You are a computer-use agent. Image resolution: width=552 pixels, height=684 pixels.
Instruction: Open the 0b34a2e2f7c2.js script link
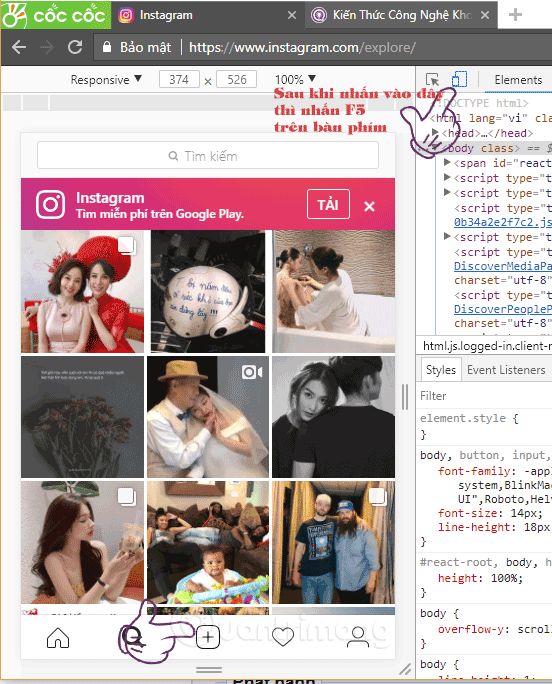502,222
